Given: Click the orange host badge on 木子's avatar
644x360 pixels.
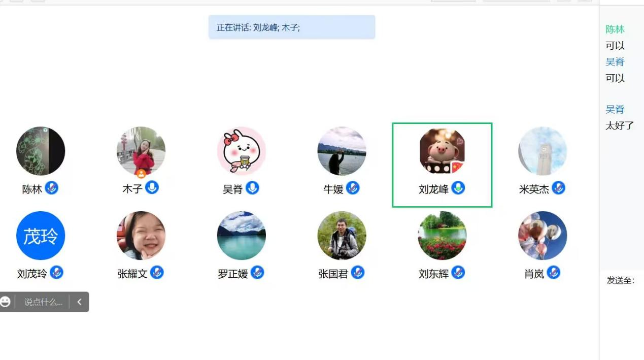Looking at the screenshot, I should (141, 174).
